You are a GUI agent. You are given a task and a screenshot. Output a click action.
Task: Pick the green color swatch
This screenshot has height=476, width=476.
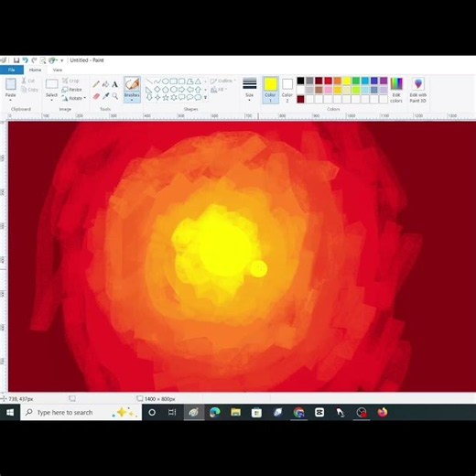tap(356, 81)
